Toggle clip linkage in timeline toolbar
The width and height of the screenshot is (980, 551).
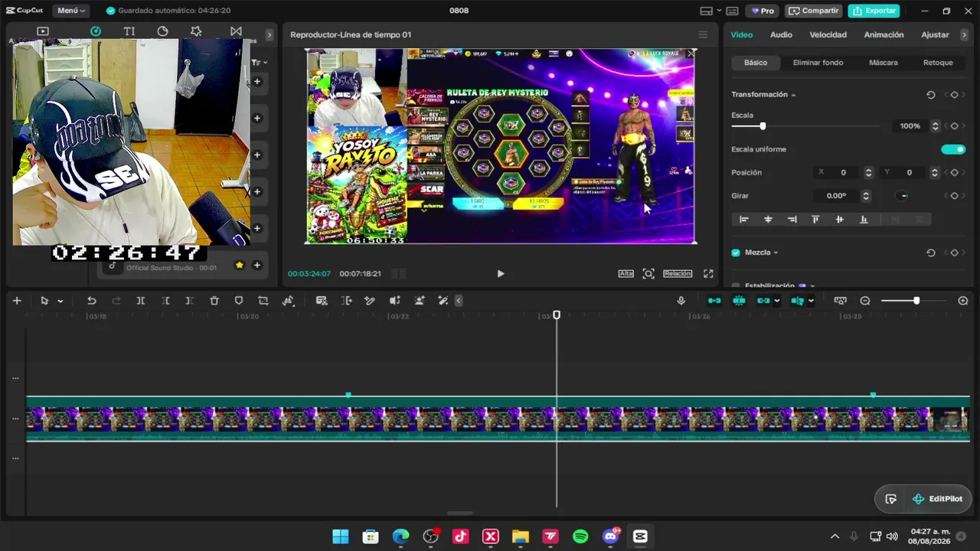click(763, 301)
